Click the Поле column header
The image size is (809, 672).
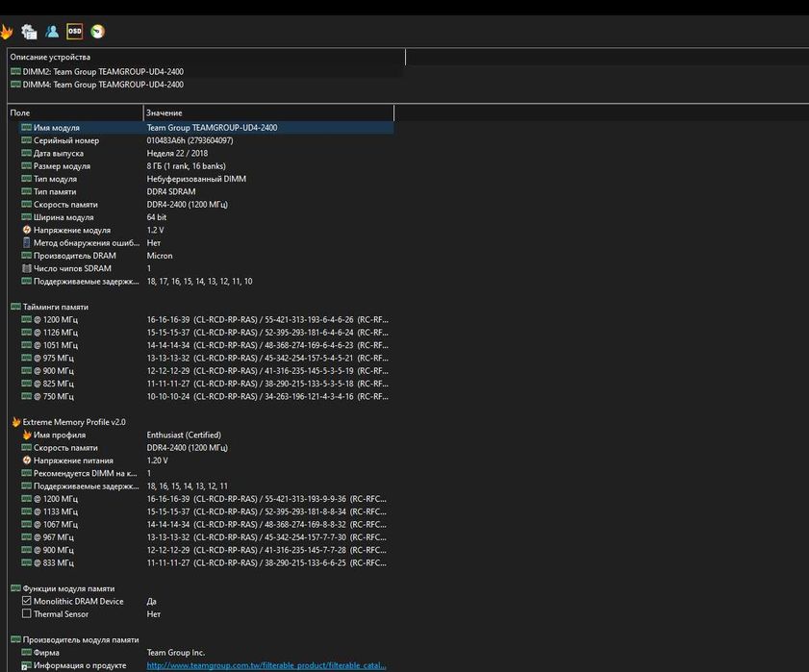pos(75,112)
